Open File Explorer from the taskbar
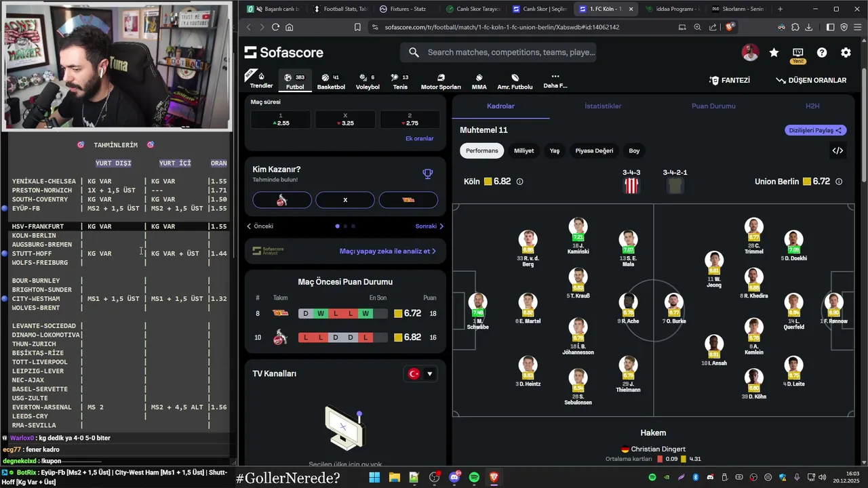Screen dimensions: 868x488 394,477
